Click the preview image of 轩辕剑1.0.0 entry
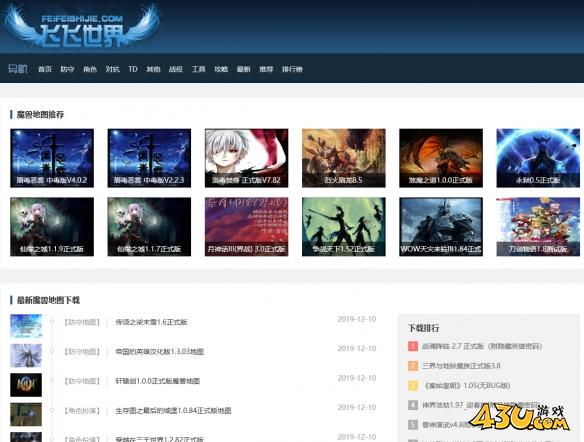The width and height of the screenshot is (584, 442). click(26, 385)
